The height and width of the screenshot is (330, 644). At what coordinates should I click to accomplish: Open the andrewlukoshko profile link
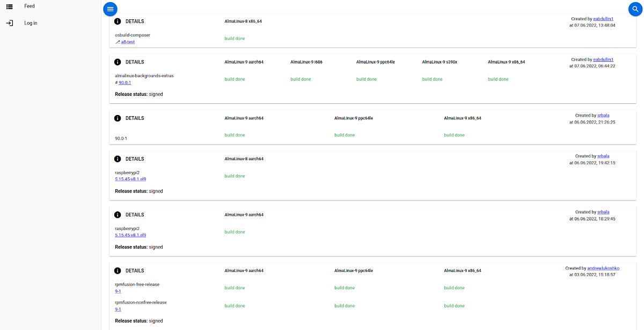point(603,268)
